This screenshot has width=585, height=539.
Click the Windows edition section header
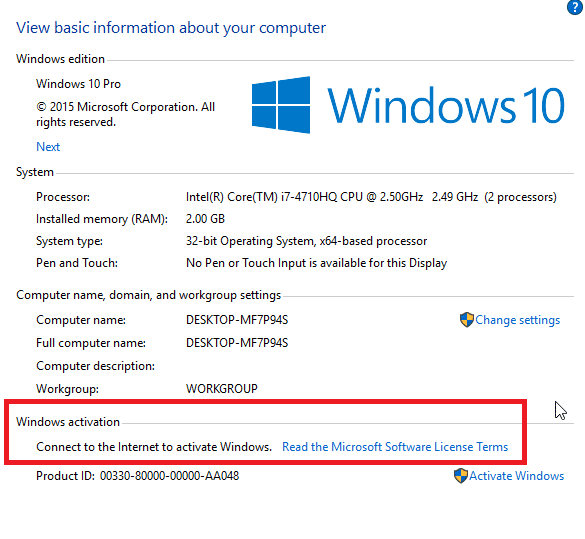pos(60,59)
